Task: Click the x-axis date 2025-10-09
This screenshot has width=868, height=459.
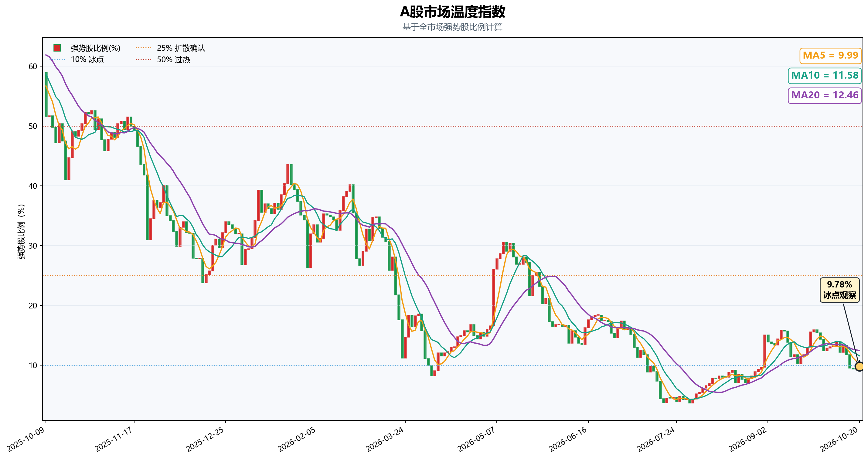Action: 26,440
